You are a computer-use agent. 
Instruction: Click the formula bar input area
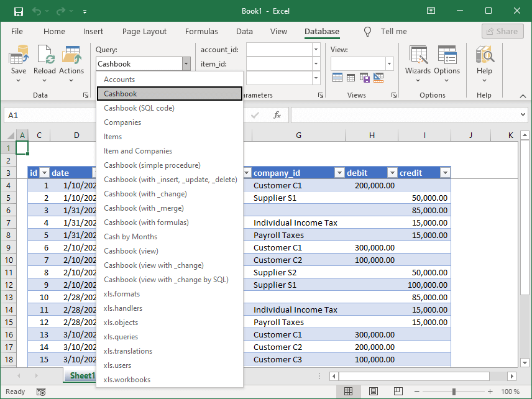[x=404, y=114]
